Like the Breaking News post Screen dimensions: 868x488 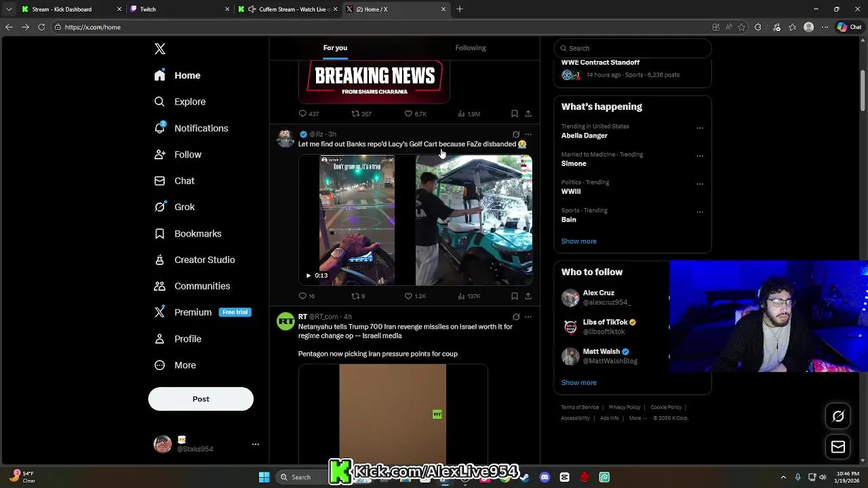click(x=415, y=114)
